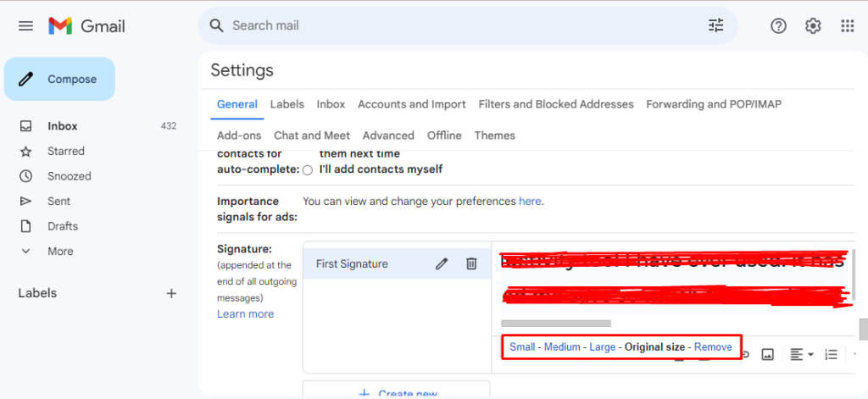Open the Add-ons settings tab
The width and height of the screenshot is (868, 399).
coord(239,136)
